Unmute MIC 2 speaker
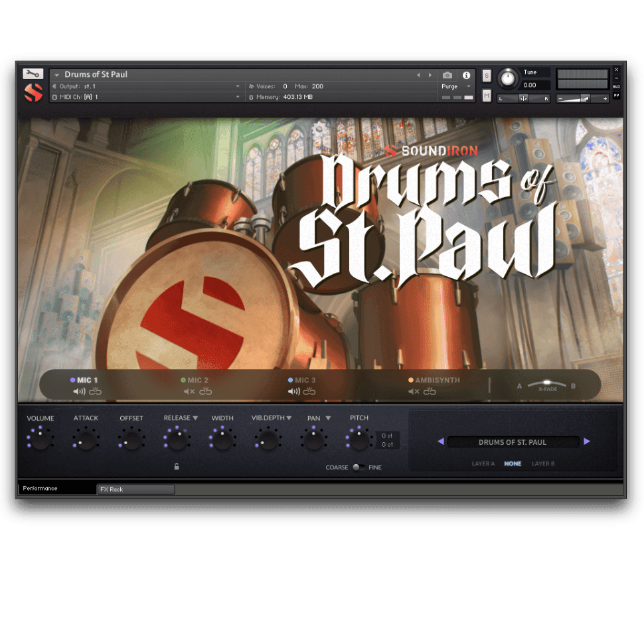Viewport: 644px width, 644px height. point(189,392)
